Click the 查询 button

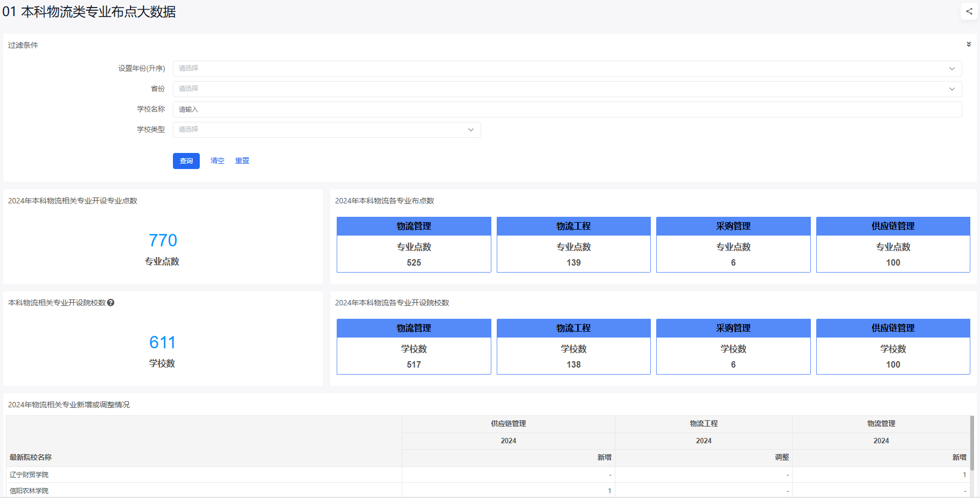[x=186, y=161]
